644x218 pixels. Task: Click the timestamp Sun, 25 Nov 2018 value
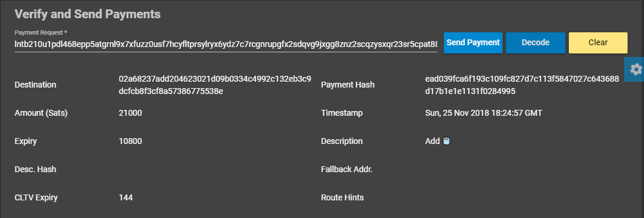[483, 113]
